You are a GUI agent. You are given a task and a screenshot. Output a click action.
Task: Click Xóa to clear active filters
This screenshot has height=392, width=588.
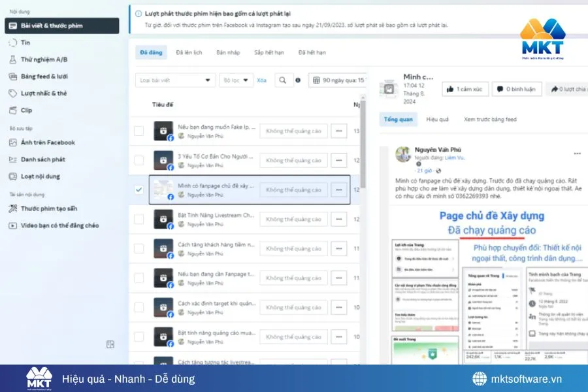click(261, 79)
